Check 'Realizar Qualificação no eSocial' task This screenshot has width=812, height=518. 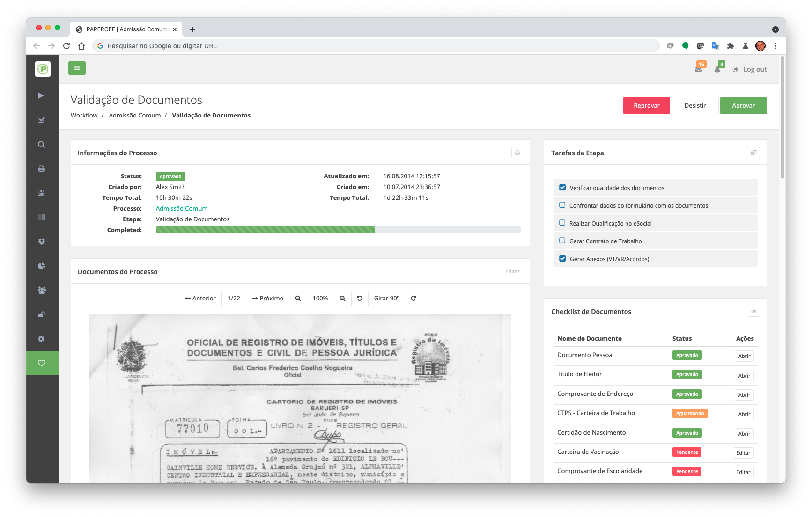[562, 223]
